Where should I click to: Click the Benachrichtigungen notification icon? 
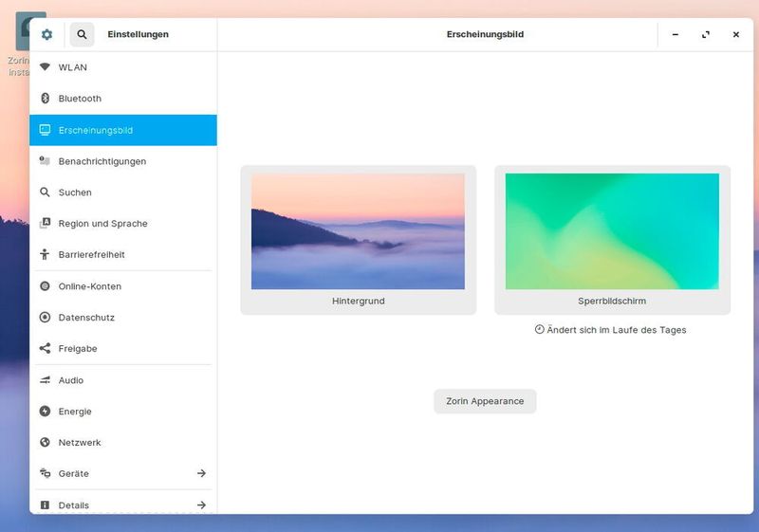[x=45, y=161]
